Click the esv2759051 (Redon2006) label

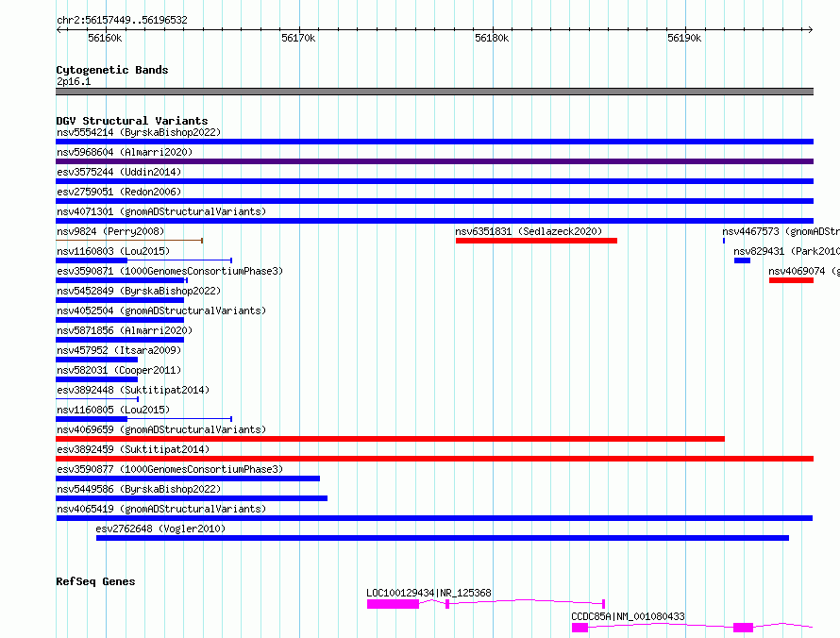[x=119, y=192]
